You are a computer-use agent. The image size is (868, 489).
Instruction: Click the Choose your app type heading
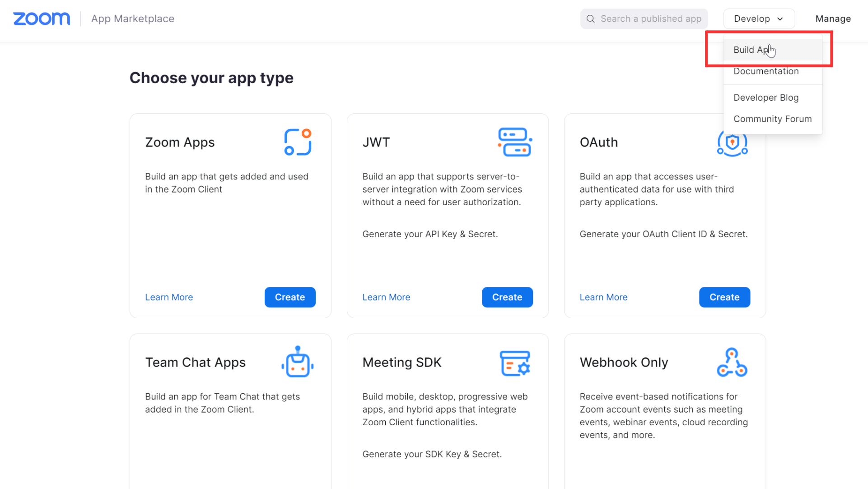point(211,78)
